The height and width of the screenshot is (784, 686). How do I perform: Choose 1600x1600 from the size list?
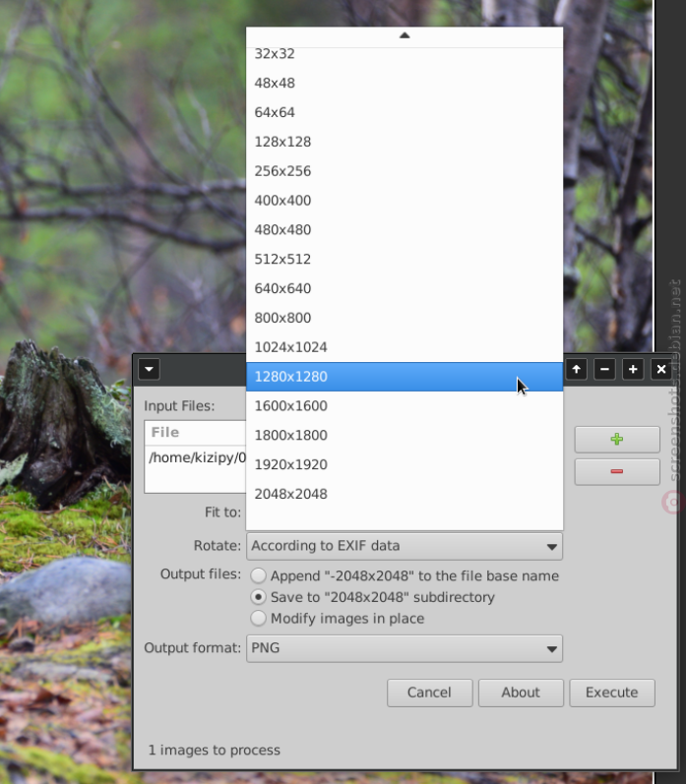(405, 406)
